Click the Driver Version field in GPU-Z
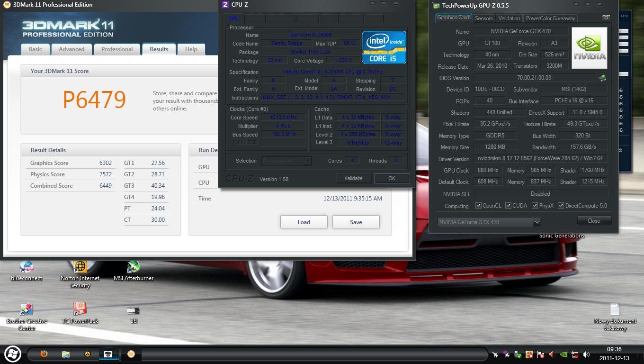Viewport: 644px width, 364px height. 540,159
